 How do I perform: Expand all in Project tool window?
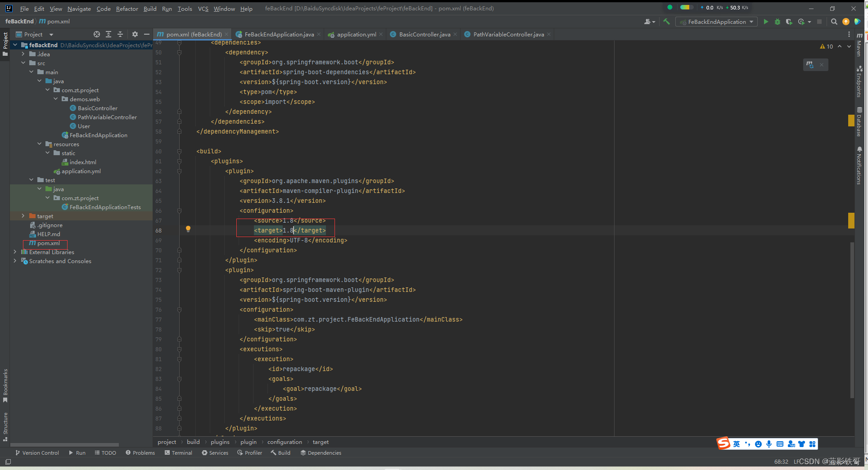[x=108, y=34]
